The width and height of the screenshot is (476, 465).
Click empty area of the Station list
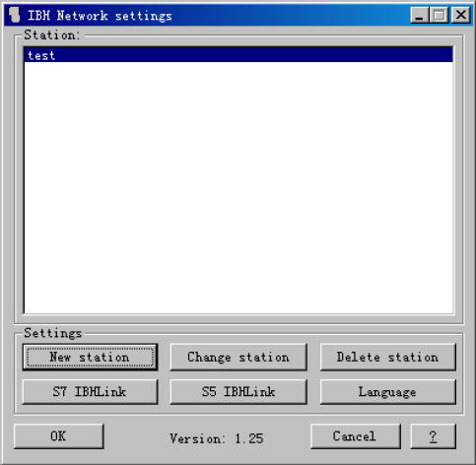pyautogui.click(x=238, y=187)
